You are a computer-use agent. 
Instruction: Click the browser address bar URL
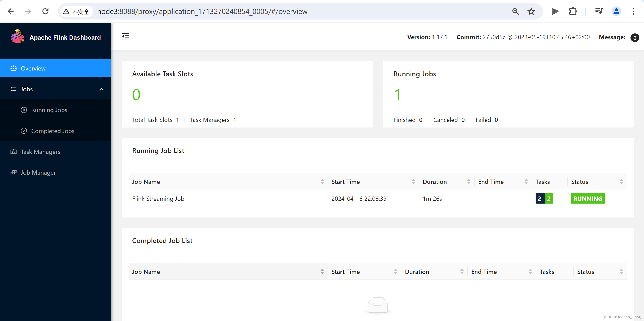(x=202, y=11)
